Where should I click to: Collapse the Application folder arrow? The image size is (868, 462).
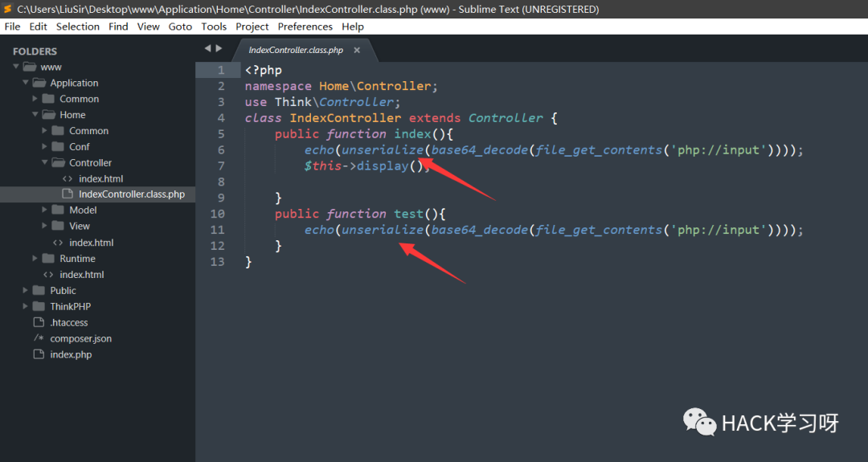(x=26, y=83)
